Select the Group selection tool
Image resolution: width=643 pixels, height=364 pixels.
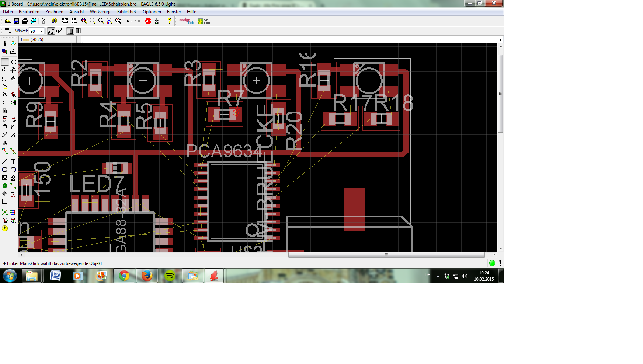(x=5, y=78)
